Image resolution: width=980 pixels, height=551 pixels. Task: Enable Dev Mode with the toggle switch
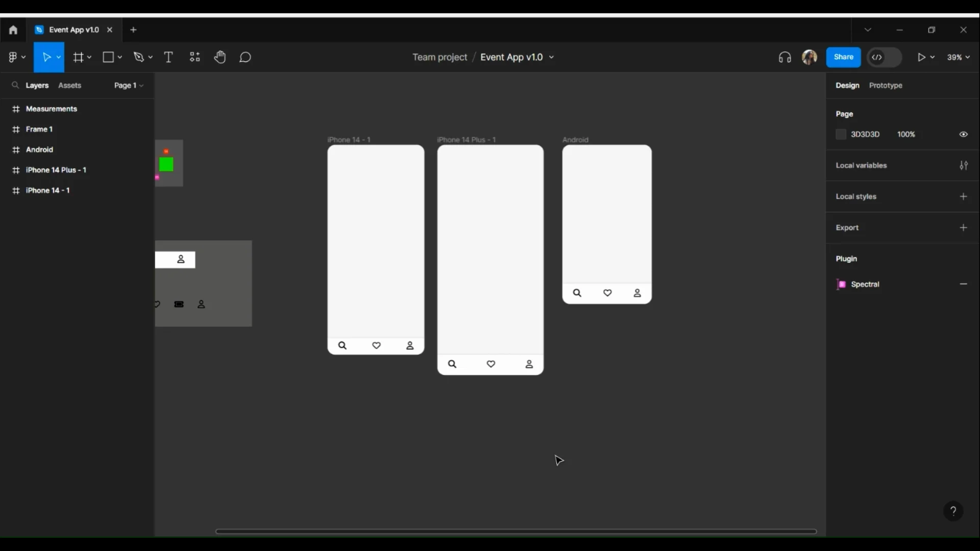pos(885,57)
